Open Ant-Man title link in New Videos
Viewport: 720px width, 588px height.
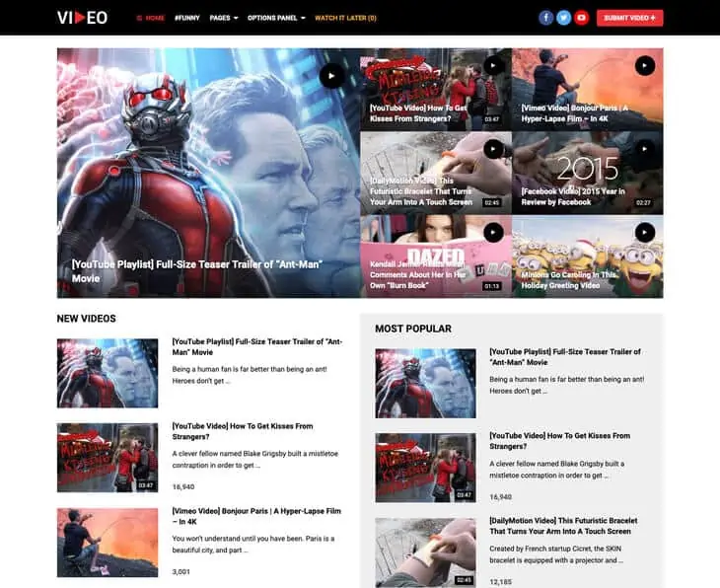(257, 347)
